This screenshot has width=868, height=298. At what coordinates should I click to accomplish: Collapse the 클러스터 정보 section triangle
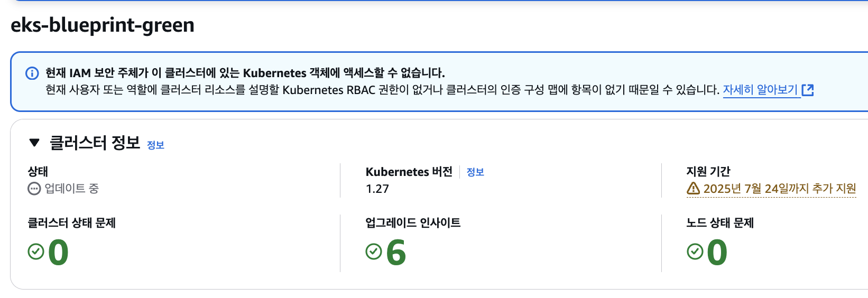click(x=34, y=143)
